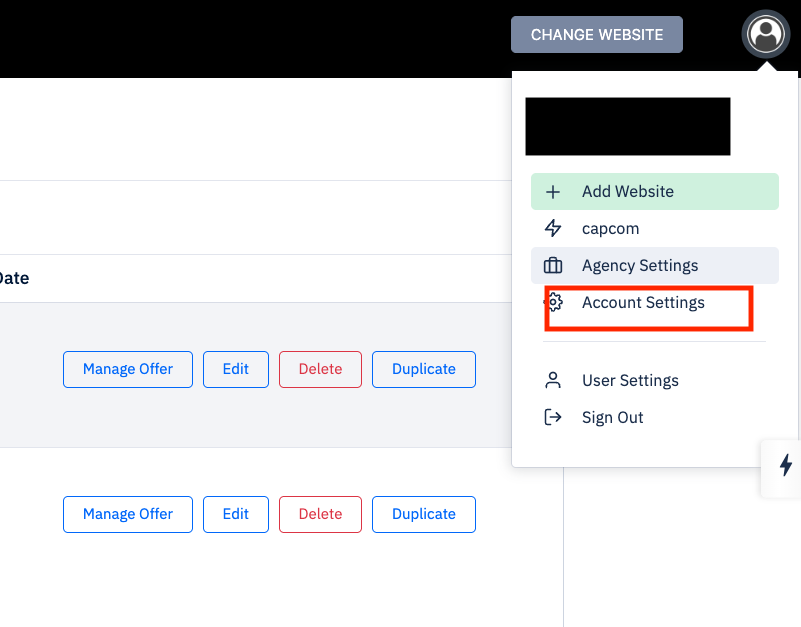
Task: Open Agency Settings menu item
Action: coord(640,266)
